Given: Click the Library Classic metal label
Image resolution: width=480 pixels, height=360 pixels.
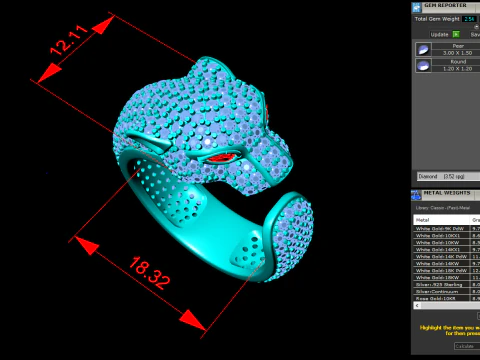Looking at the screenshot, I should pos(442,208).
